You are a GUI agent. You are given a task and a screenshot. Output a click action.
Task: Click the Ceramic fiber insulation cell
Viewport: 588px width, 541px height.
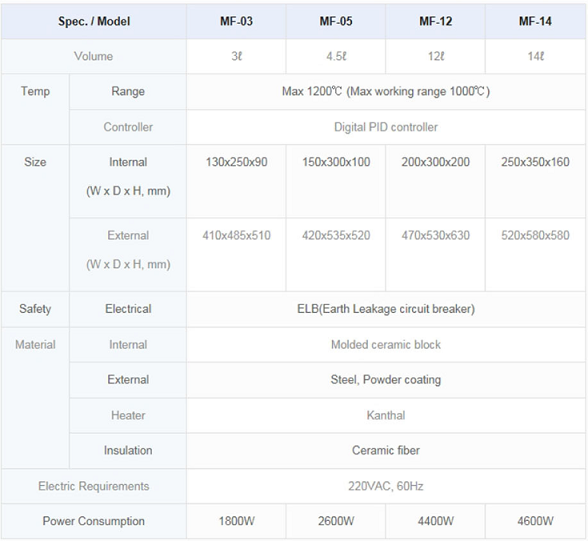coord(386,450)
